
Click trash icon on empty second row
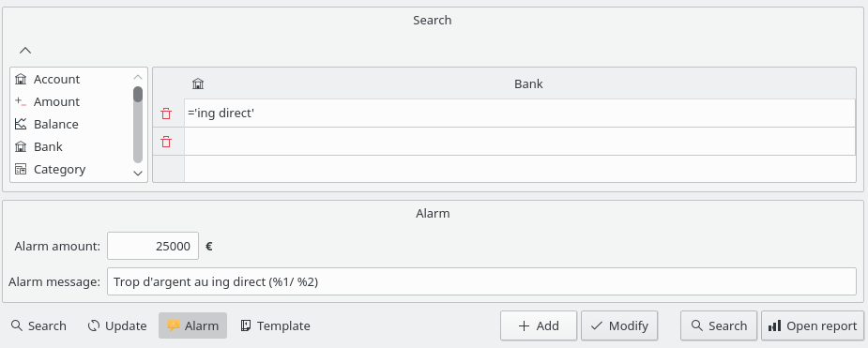[166, 143]
